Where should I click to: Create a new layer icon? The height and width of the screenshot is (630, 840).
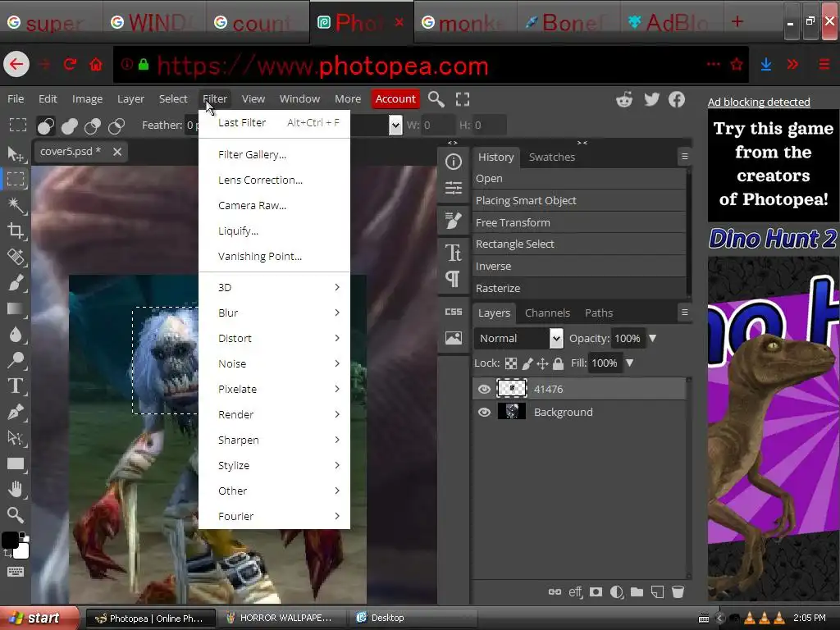coord(657,592)
